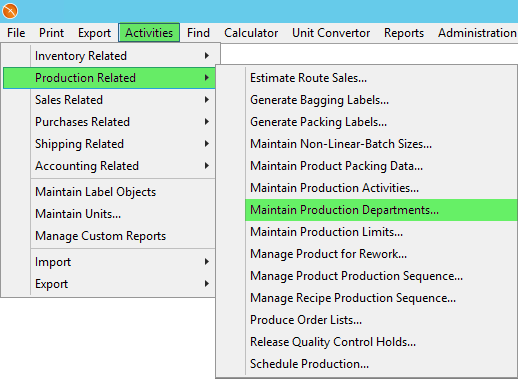Click the orange application icon in title bar
The image size is (518, 379).
pos(10,11)
